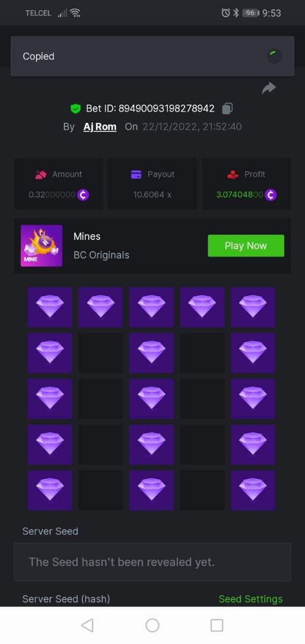
Task: Open Aj Rom's profile link
Action: pos(100,127)
